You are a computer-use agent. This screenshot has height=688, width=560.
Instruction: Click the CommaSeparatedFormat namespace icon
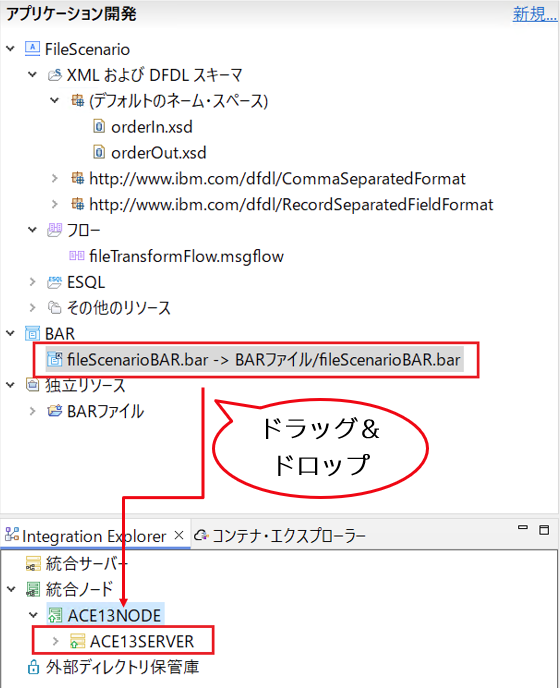click(78, 178)
